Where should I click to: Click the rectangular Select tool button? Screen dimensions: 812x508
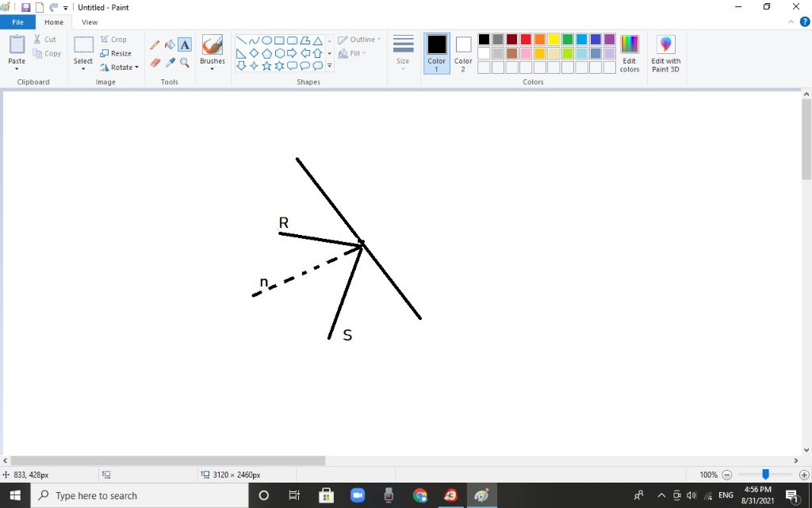(x=83, y=45)
